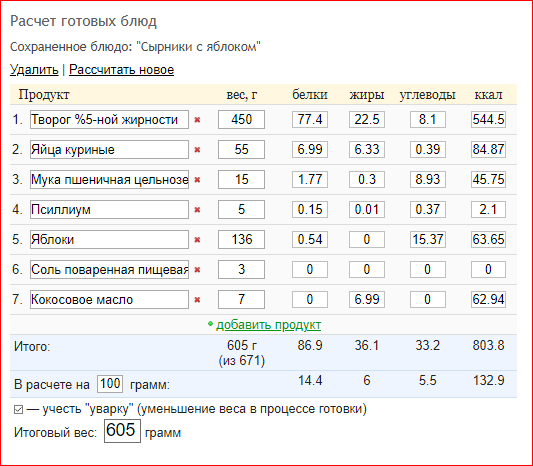Click the eggs calories field 84.87
Screen dimensions: 533x466
point(488,150)
